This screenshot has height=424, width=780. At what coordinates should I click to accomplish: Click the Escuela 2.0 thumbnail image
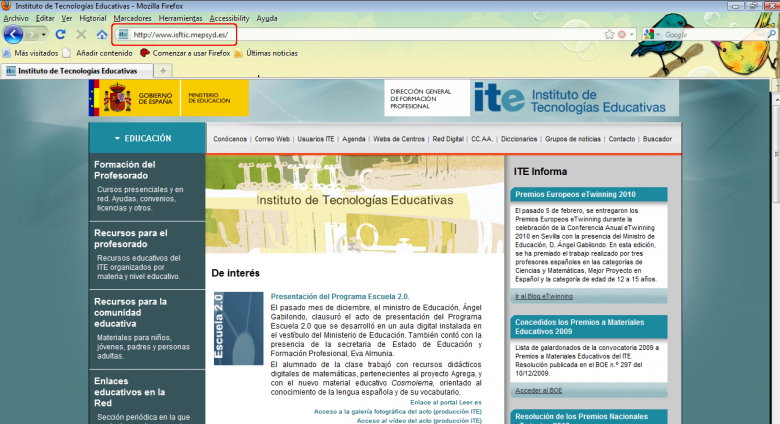[238, 328]
